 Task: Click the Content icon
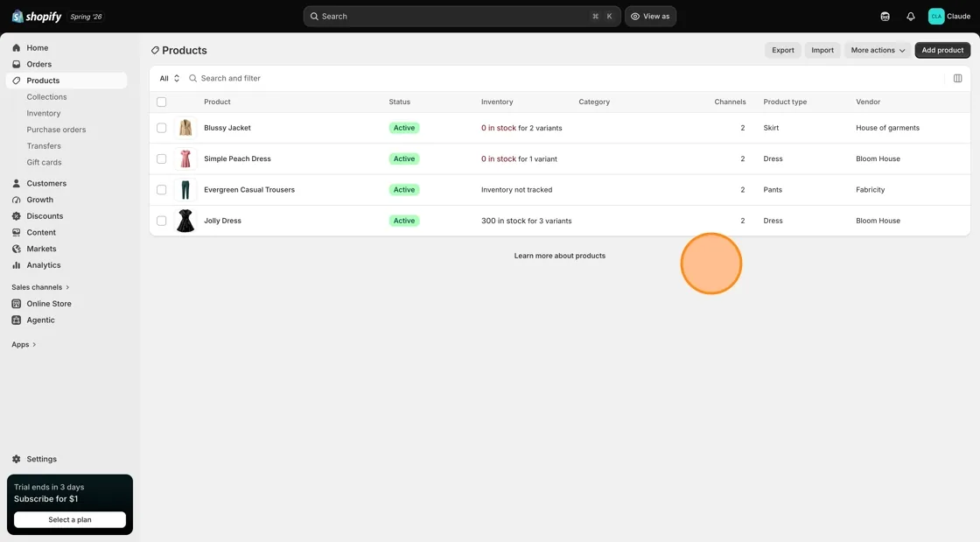[x=17, y=232]
